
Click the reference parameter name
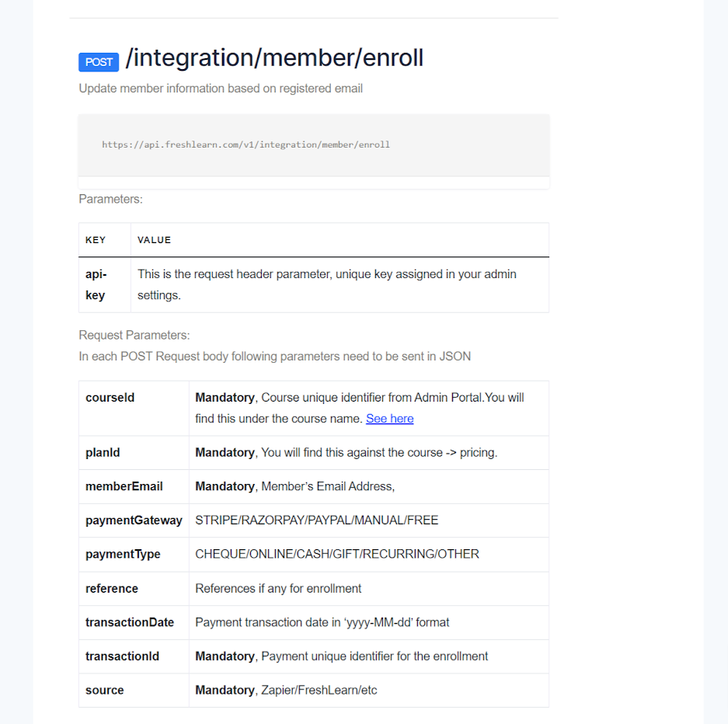pos(111,589)
